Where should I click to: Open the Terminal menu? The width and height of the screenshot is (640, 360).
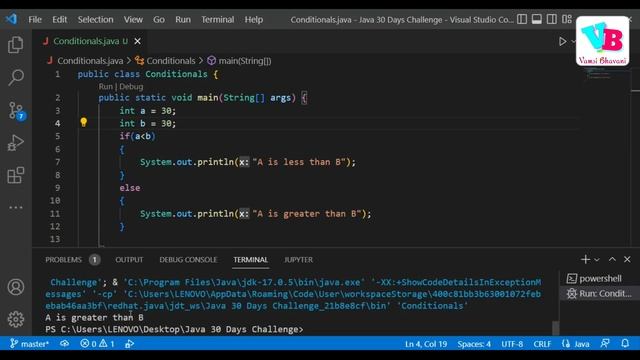pos(218,19)
